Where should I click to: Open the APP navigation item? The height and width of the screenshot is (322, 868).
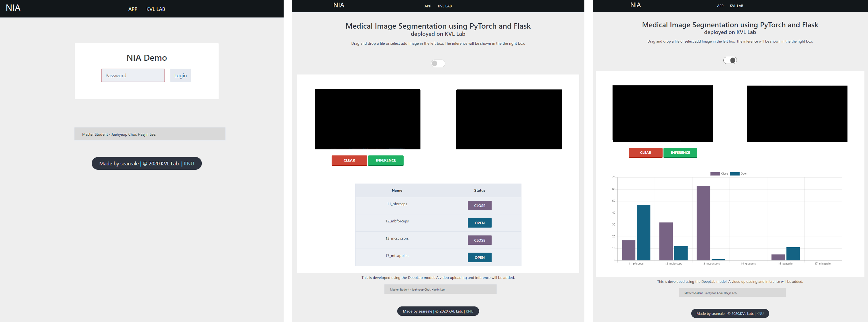pos(132,9)
